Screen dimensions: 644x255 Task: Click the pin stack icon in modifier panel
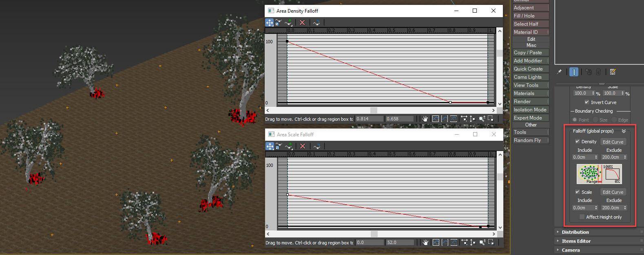(x=559, y=72)
